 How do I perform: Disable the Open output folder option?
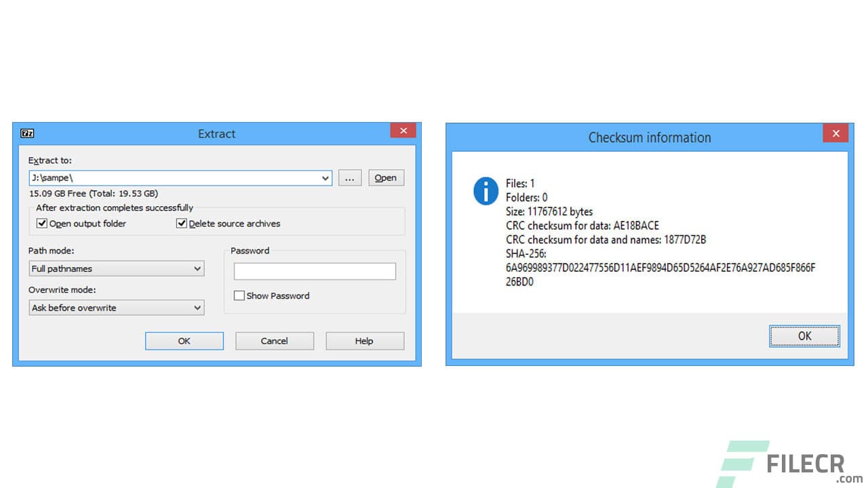42,223
